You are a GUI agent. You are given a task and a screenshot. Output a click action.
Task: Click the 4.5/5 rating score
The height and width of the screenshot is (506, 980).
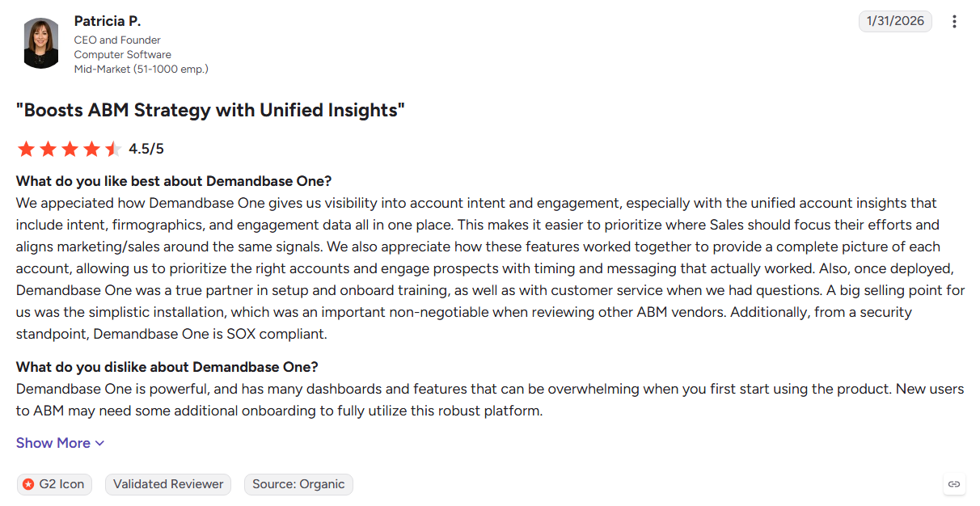(x=146, y=149)
